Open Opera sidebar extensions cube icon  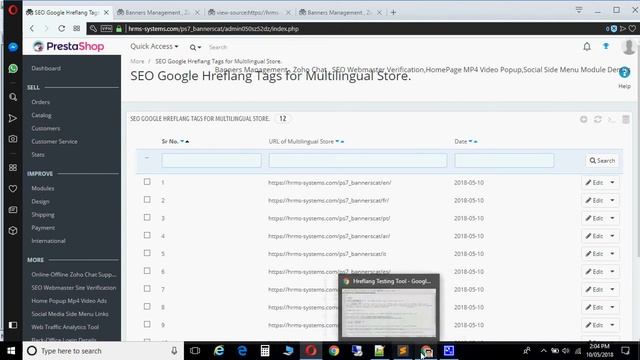click(x=13, y=231)
